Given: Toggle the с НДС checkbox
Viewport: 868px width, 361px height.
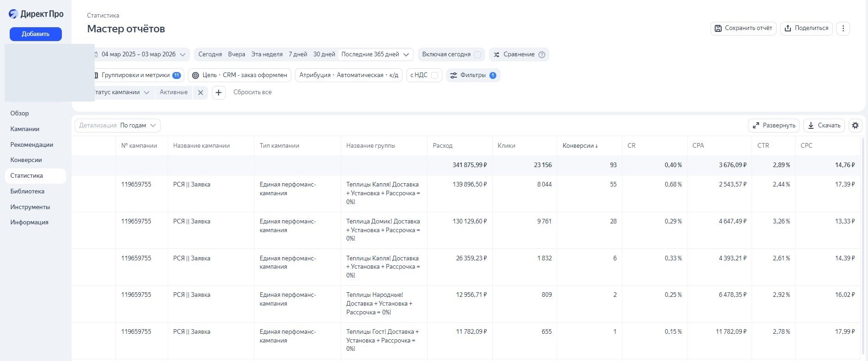Looking at the screenshot, I should (434, 75).
